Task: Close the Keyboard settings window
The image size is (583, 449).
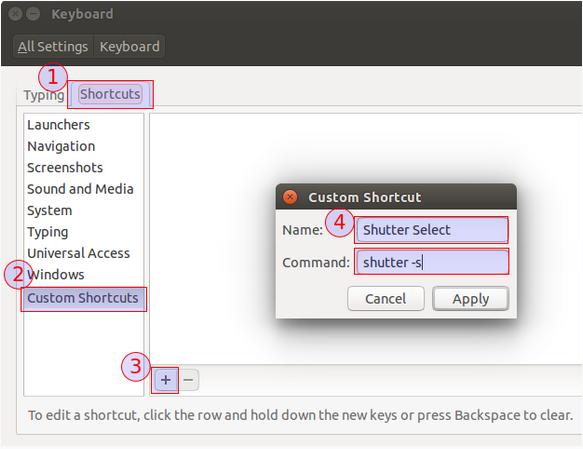Action: pyautogui.click(x=15, y=14)
